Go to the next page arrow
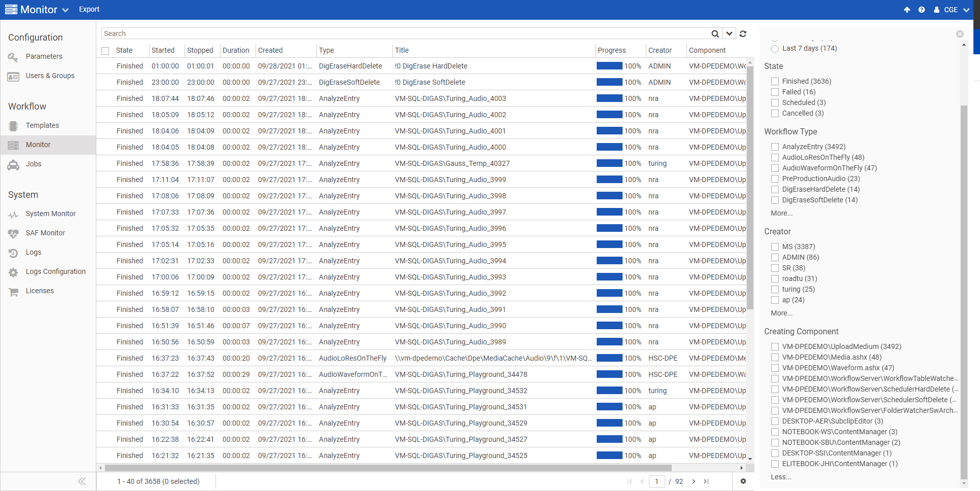Image resolution: width=980 pixels, height=491 pixels. [694, 481]
